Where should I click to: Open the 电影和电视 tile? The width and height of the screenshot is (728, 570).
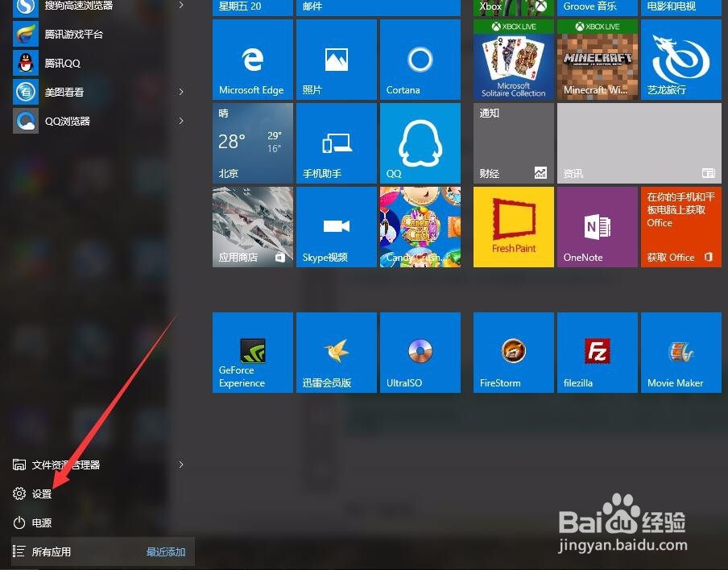681,8
